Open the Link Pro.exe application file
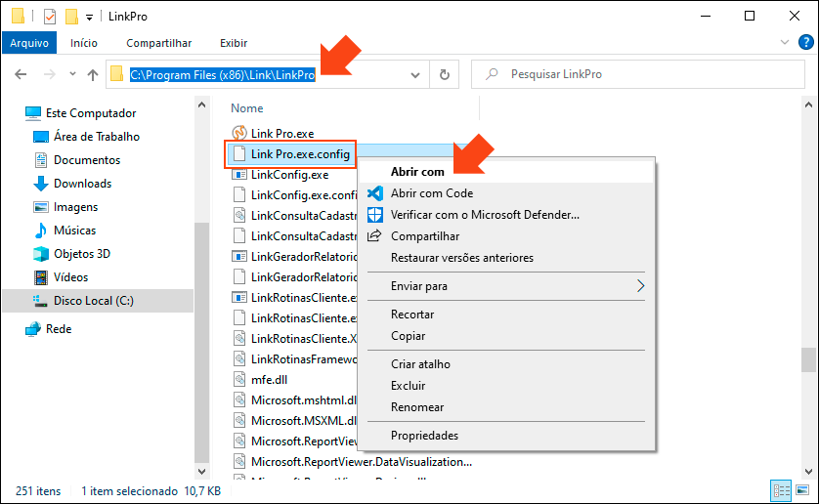This screenshot has width=819, height=504. 281,133
